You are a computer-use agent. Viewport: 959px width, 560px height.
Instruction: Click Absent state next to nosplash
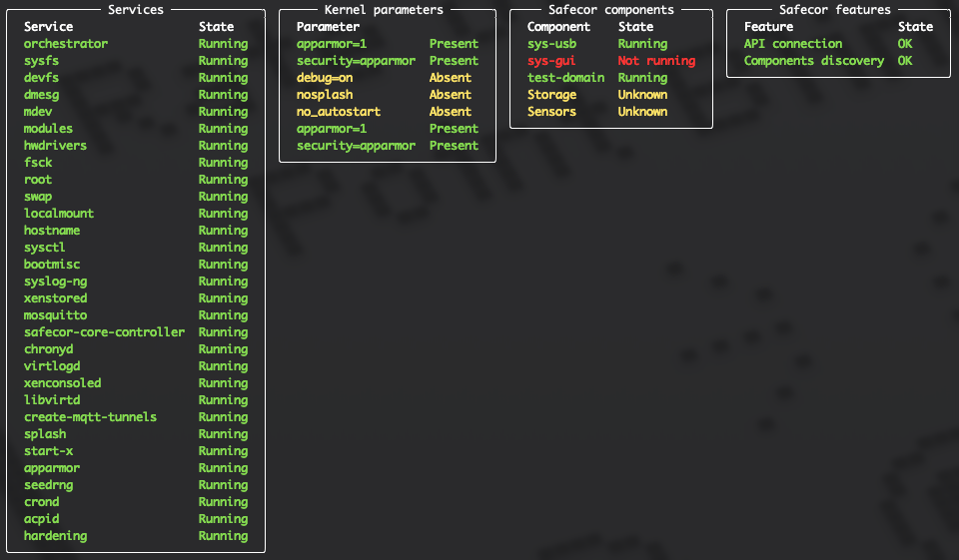(451, 95)
